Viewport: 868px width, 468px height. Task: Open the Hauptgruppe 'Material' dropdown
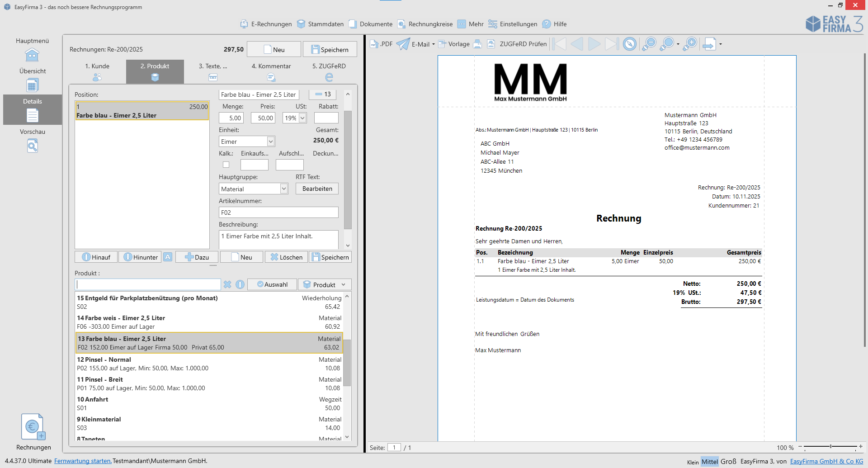click(283, 189)
